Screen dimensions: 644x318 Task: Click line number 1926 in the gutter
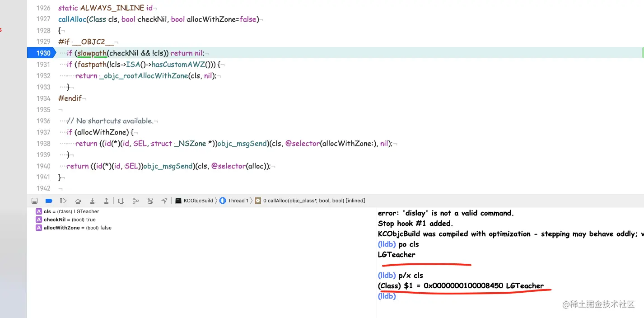pos(43,8)
